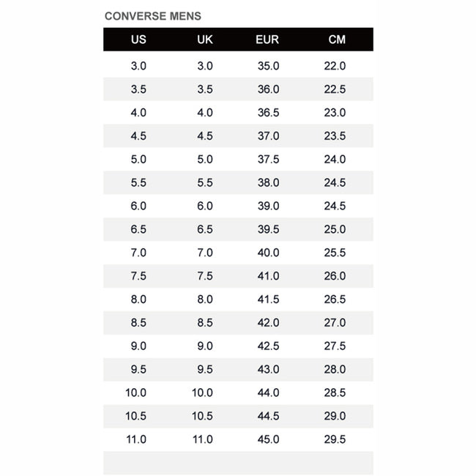476x476 pixels.
Task: Click US size 10.0 cell
Action: click(x=135, y=393)
